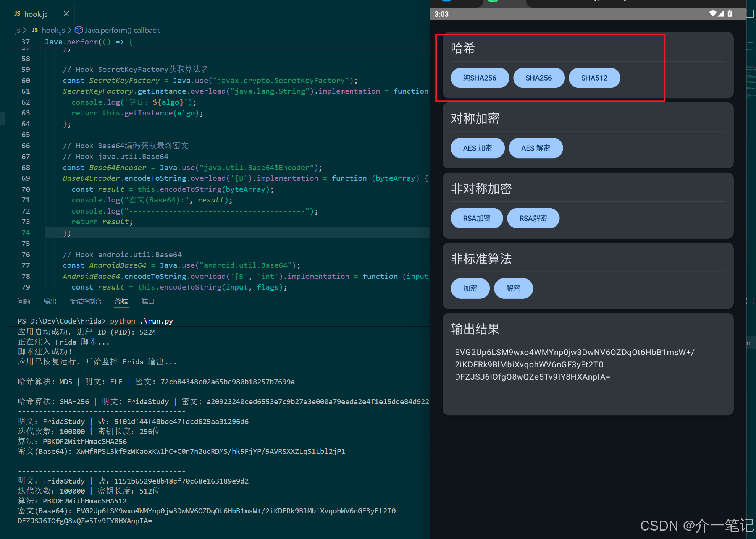This screenshot has height=539, width=756.
Task: Select the 端口 panel tab
Action: (148, 301)
